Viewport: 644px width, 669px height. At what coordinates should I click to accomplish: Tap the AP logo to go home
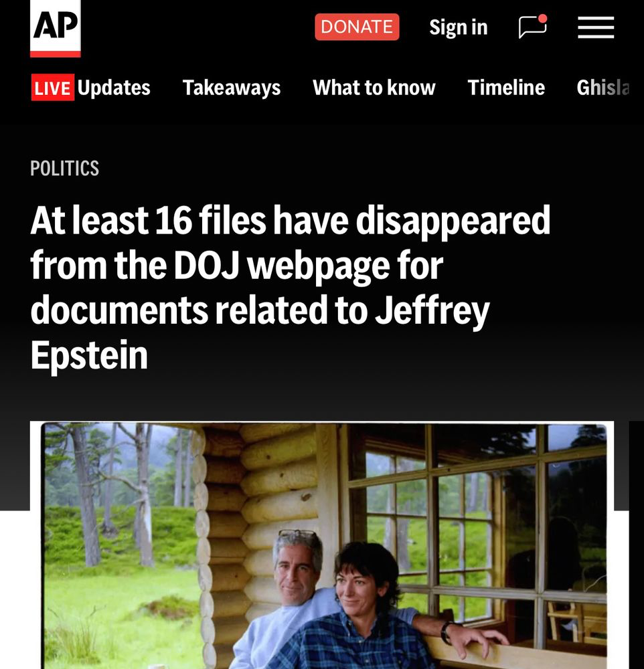[55, 28]
